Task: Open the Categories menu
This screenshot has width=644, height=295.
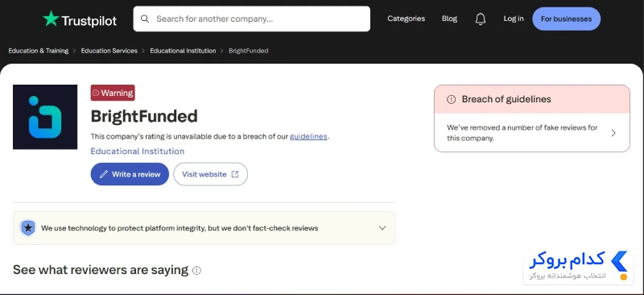Action: pos(407,19)
